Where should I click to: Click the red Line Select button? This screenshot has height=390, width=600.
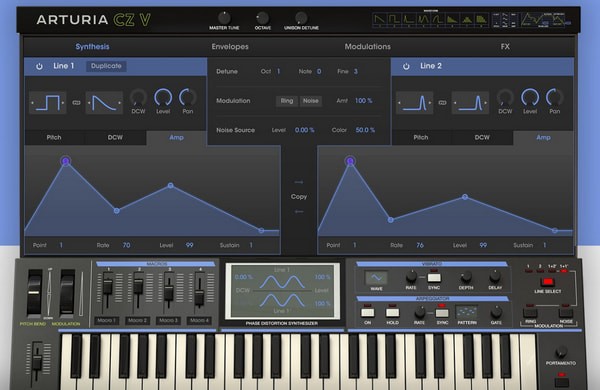tap(548, 282)
